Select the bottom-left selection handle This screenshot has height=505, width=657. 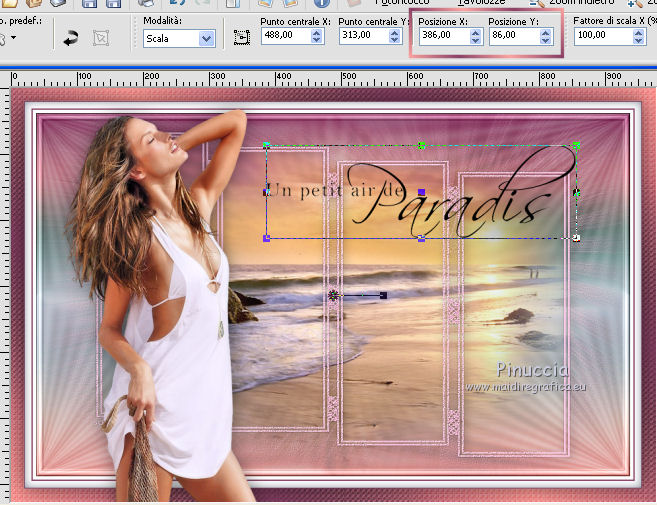tap(266, 238)
